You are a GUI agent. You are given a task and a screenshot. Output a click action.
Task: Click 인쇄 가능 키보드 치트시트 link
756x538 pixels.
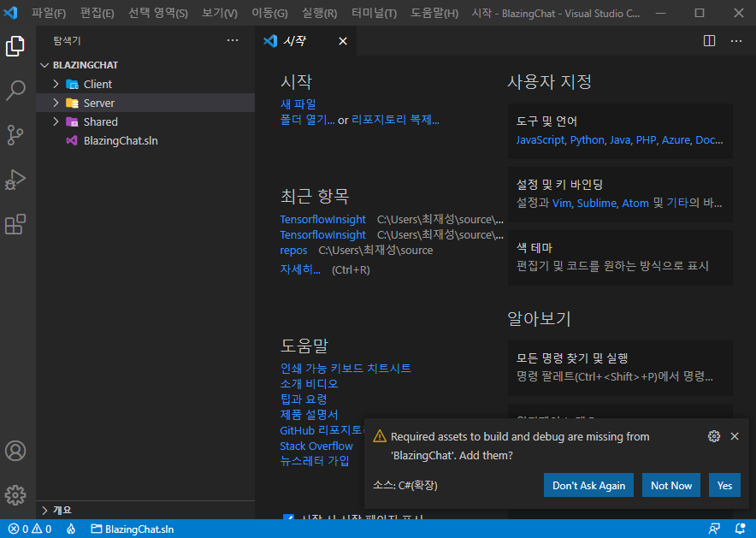pos(346,369)
